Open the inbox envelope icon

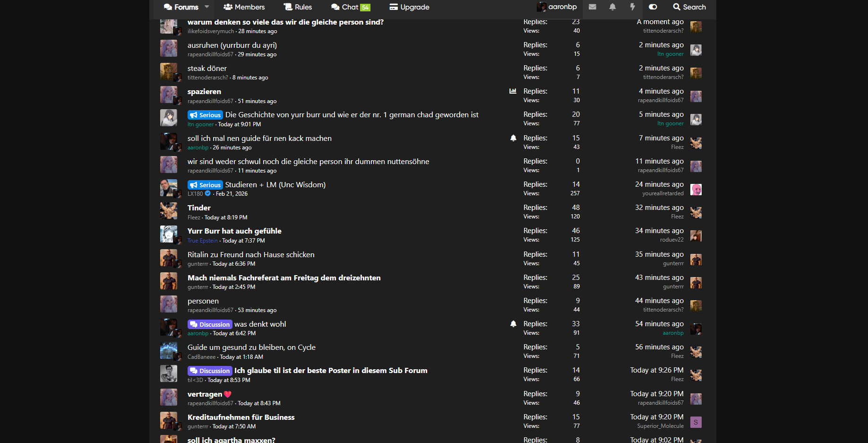pos(592,7)
